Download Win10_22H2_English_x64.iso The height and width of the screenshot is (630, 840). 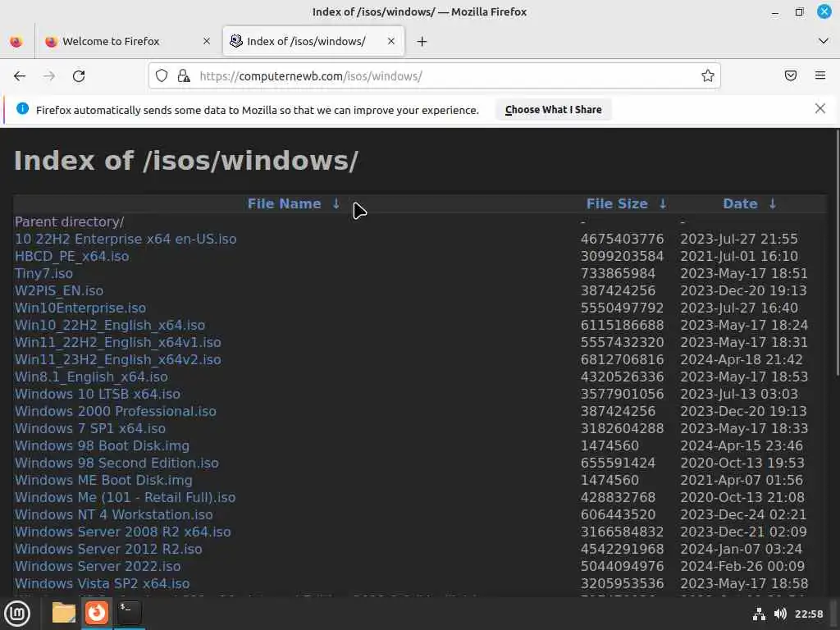tap(110, 325)
